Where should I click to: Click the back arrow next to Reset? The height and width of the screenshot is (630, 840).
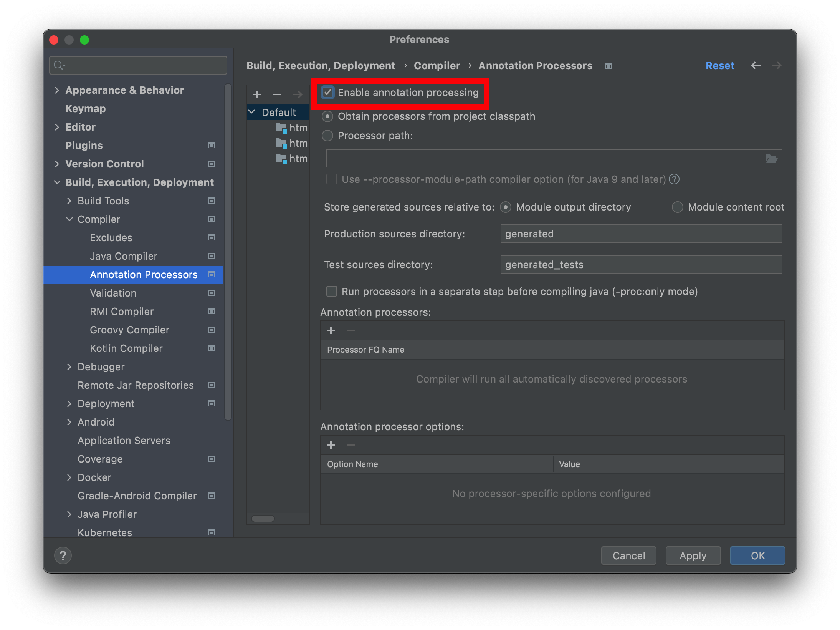click(756, 66)
